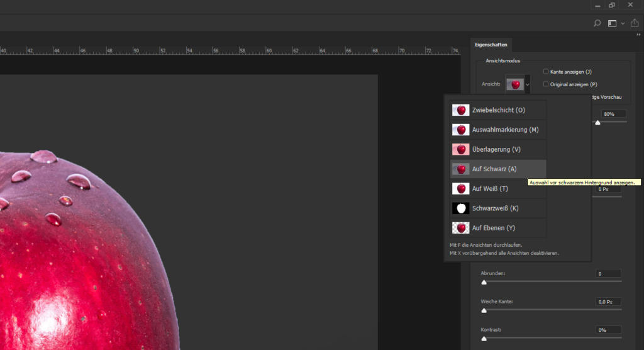Click the Kontrast 0% value field
The height and width of the screenshot is (350, 644).
(x=608, y=330)
